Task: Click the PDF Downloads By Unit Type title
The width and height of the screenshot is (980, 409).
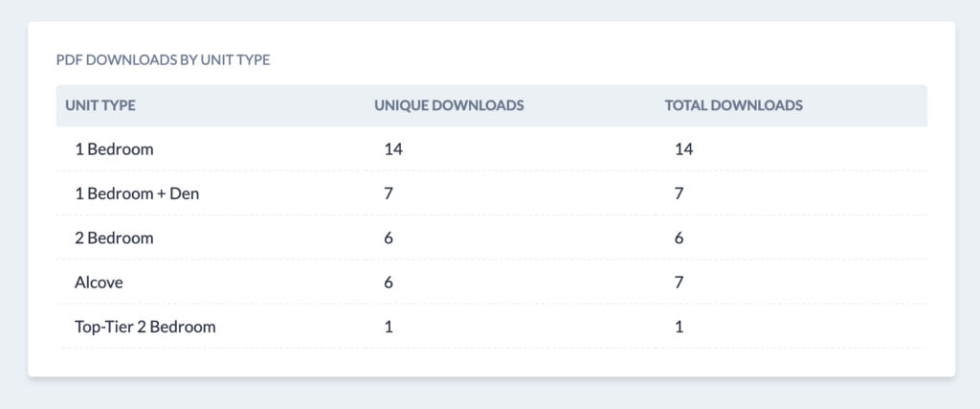Action: tap(163, 60)
